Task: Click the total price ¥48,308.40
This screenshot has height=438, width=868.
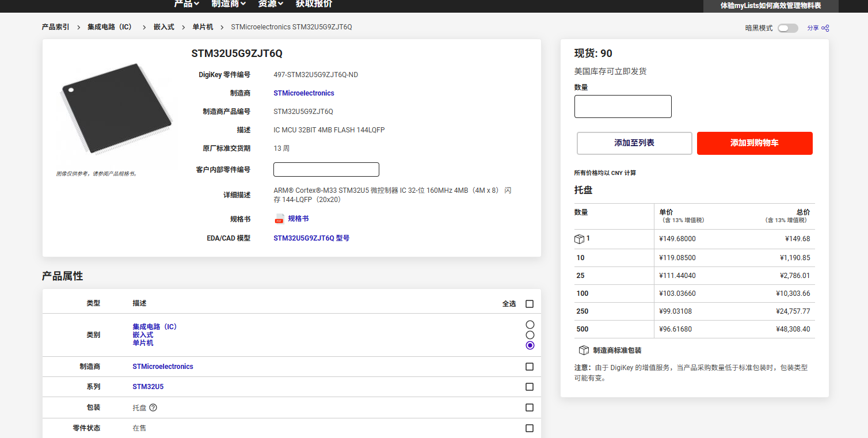Action: (x=793, y=329)
